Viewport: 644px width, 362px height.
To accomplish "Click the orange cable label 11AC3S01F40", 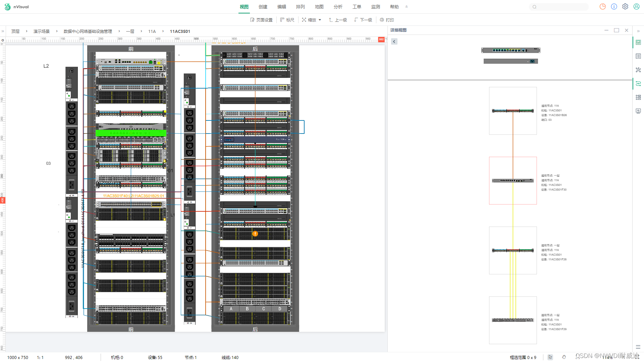I will click(x=133, y=196).
